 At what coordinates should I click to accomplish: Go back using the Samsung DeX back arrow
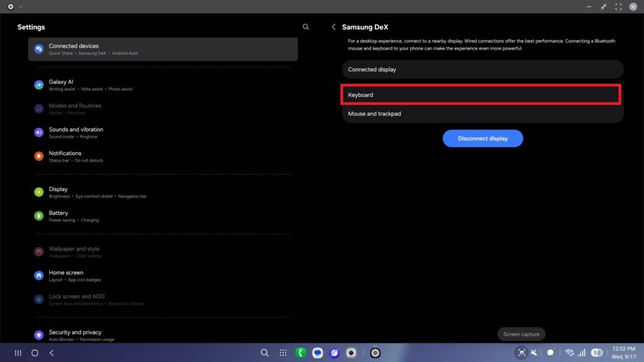(333, 27)
